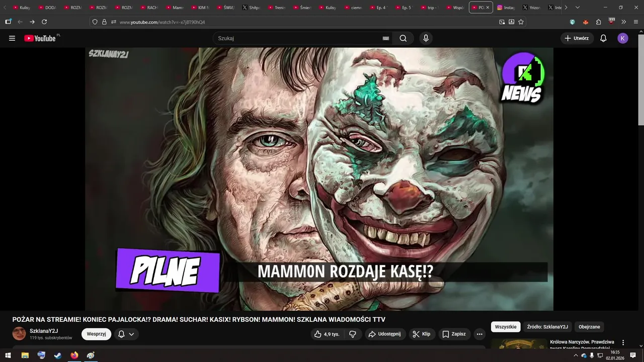Select the Źródło: SzklanaY2J filter chip
644x362 pixels.
click(x=547, y=327)
